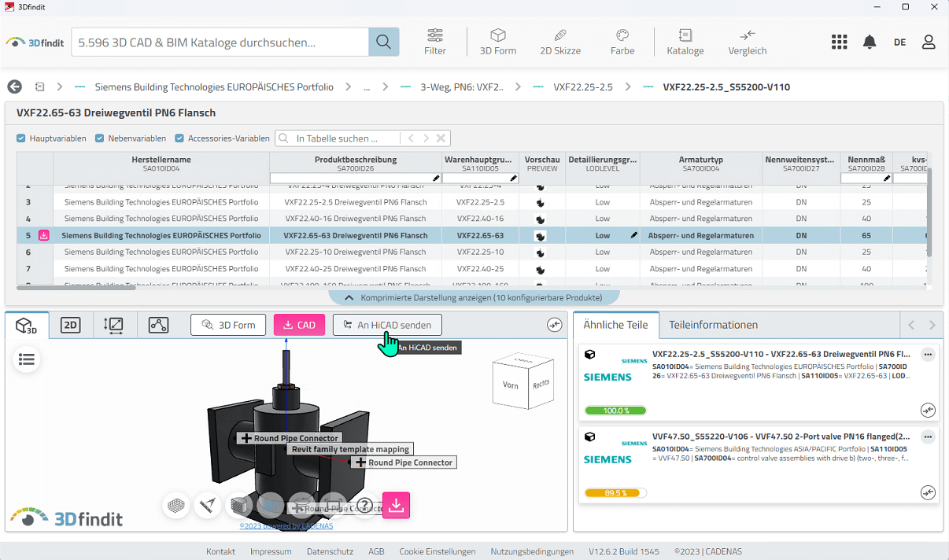Open the collapsed breadcrumb ellipsis
Screen dimensions: 949x560
coord(367,87)
